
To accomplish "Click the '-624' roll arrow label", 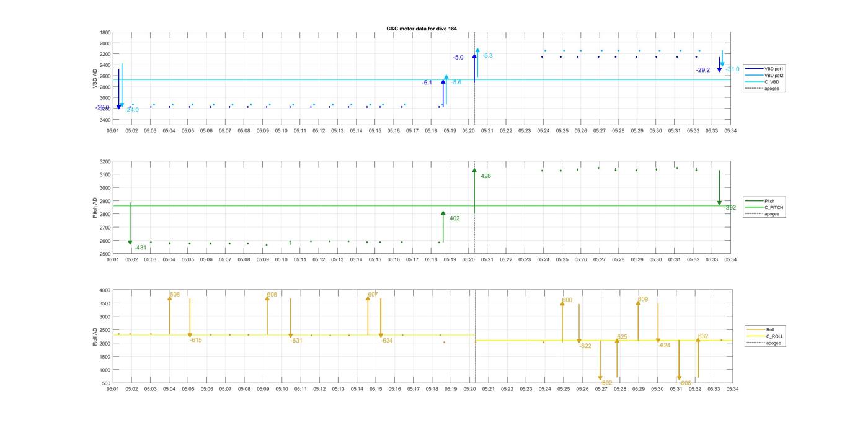I will click(664, 346).
